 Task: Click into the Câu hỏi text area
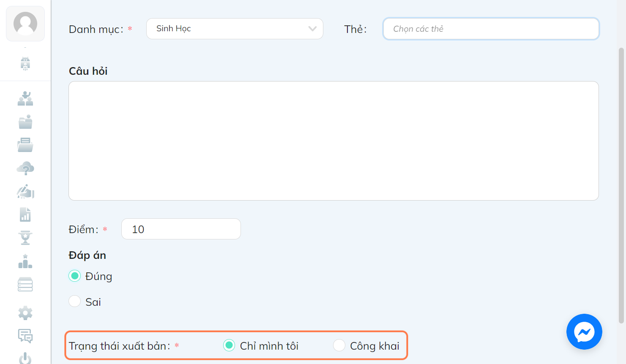point(334,141)
